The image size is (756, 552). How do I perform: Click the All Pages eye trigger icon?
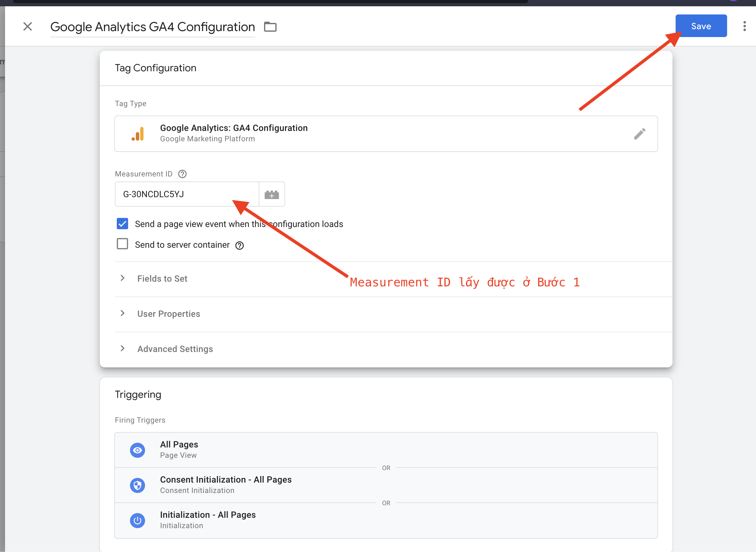[138, 450]
